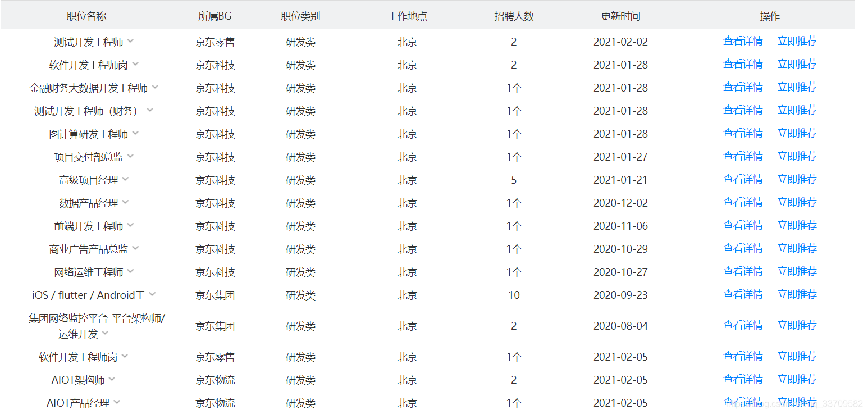View details of 前端开发工程师
The image size is (868, 414).
(743, 225)
